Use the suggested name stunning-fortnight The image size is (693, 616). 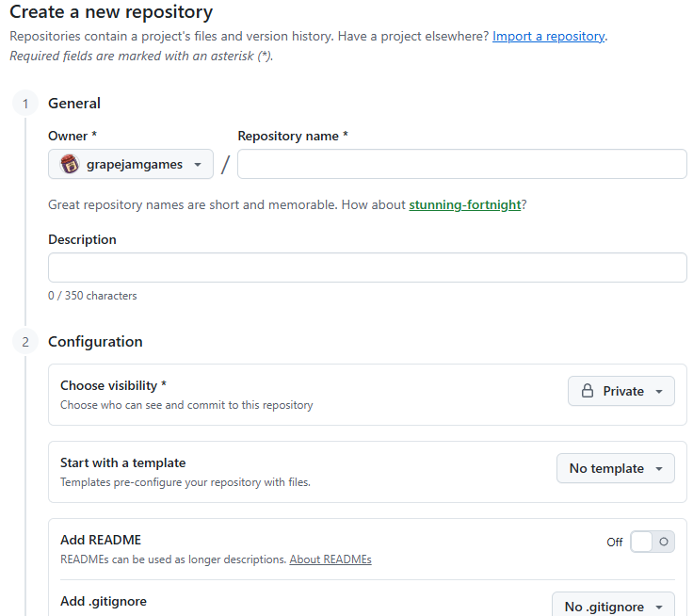464,204
